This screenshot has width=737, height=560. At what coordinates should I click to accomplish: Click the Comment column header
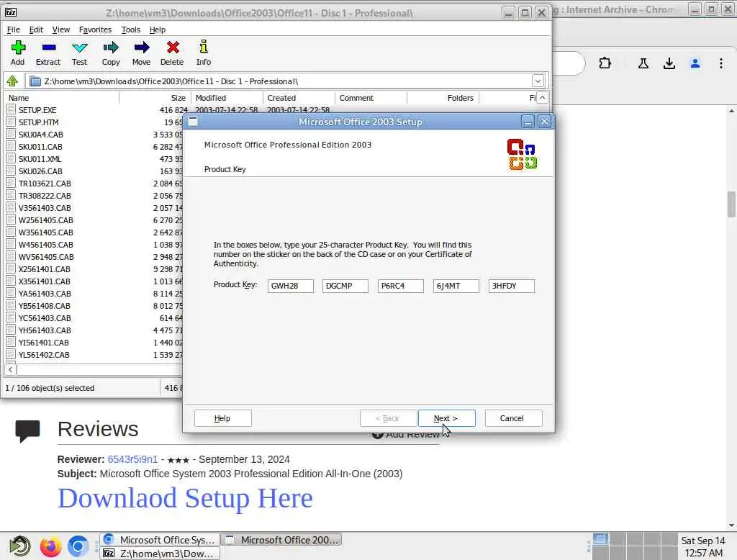(x=371, y=98)
